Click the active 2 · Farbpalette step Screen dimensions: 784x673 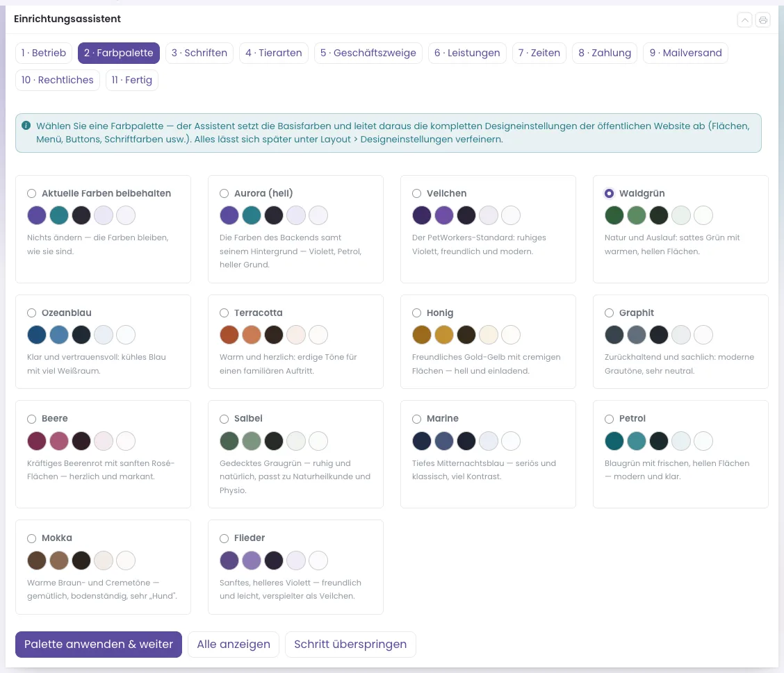(119, 53)
